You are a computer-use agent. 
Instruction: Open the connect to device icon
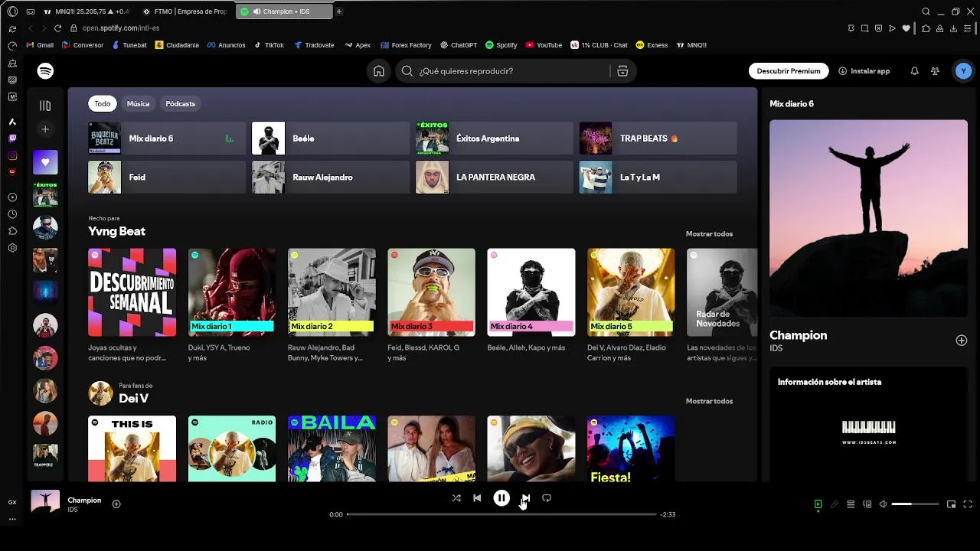click(x=867, y=504)
